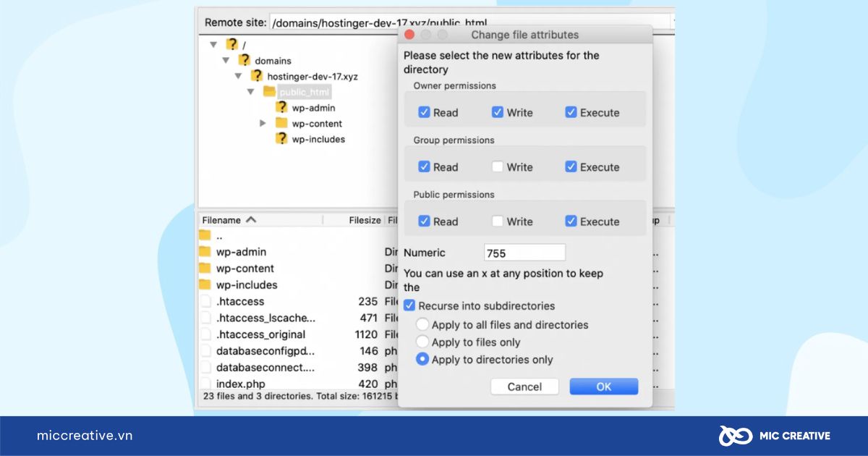
Task: Click the wp-includes folder icon in the tree
Action: 281,138
